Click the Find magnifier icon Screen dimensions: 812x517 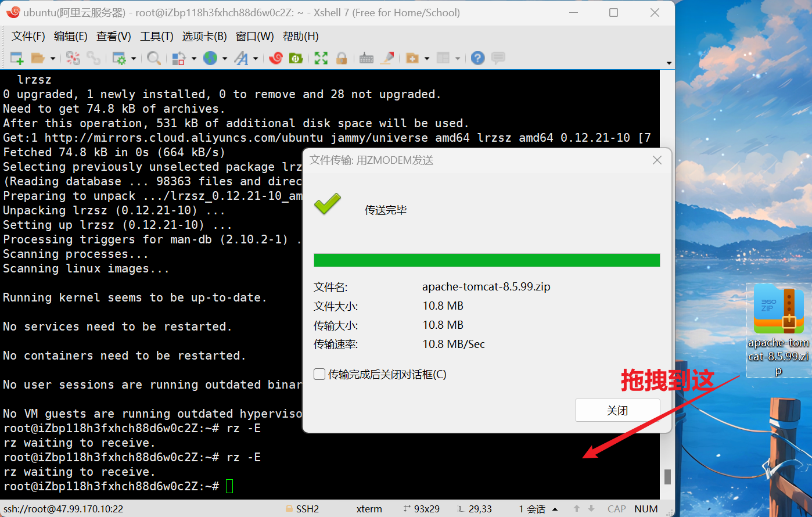coord(153,58)
